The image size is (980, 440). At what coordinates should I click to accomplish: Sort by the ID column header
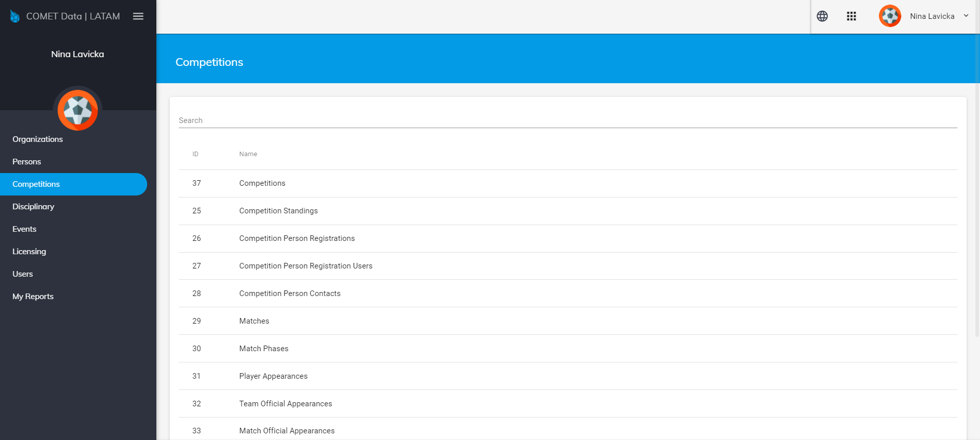tap(195, 154)
